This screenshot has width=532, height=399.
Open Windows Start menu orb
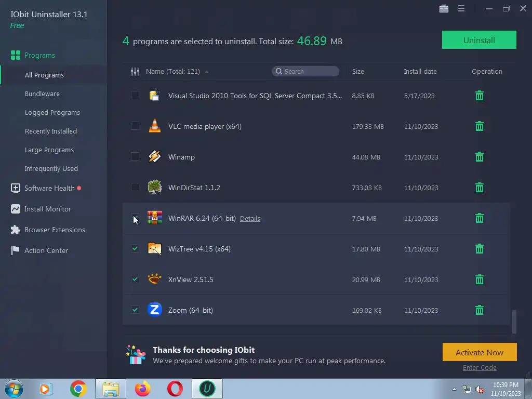14,389
